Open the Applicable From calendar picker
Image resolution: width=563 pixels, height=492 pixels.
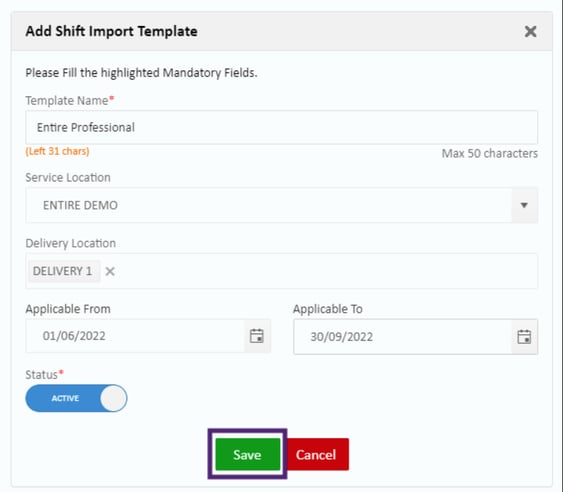coord(257,336)
